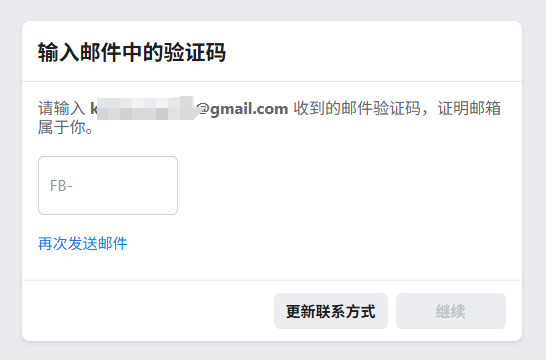The height and width of the screenshot is (360, 546).
Task: Click the greyed-out 继续 button
Action: [451, 311]
